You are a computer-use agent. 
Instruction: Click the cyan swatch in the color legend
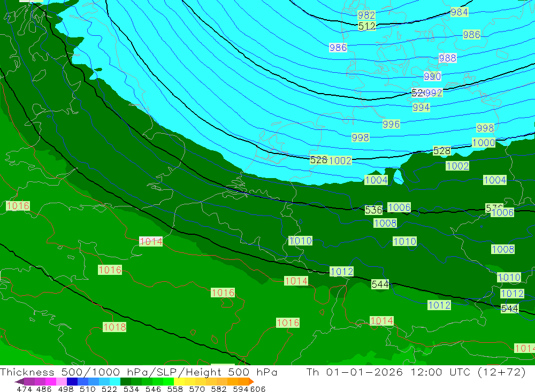click(x=115, y=381)
